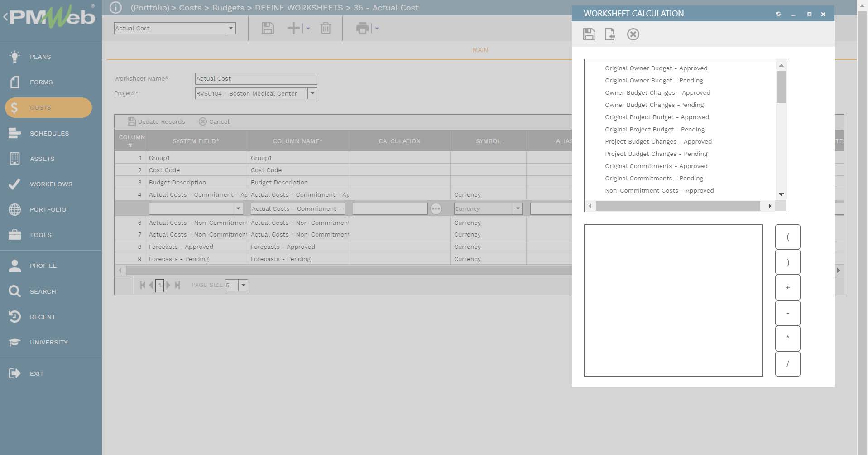Select Original Owner Budget - Approved
This screenshot has width=868, height=455.
656,68
